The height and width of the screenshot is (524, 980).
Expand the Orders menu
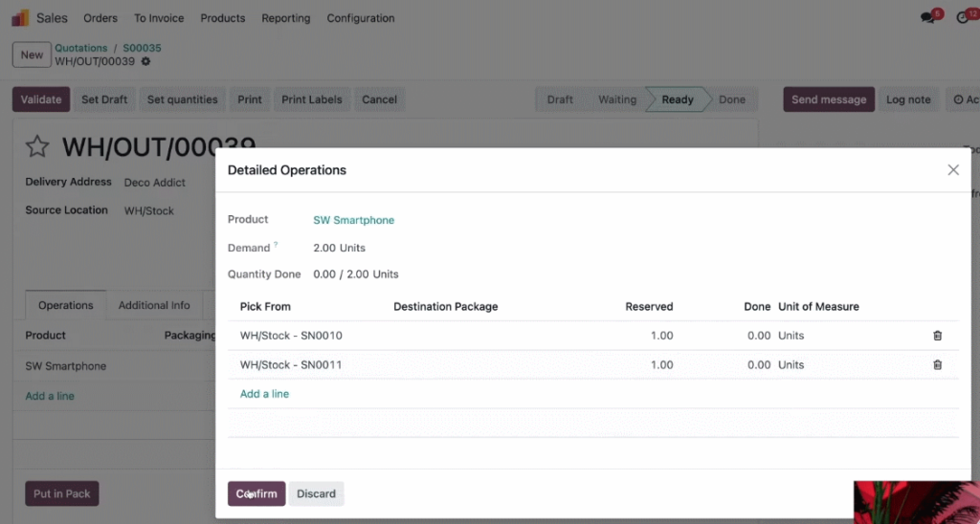[x=100, y=18]
